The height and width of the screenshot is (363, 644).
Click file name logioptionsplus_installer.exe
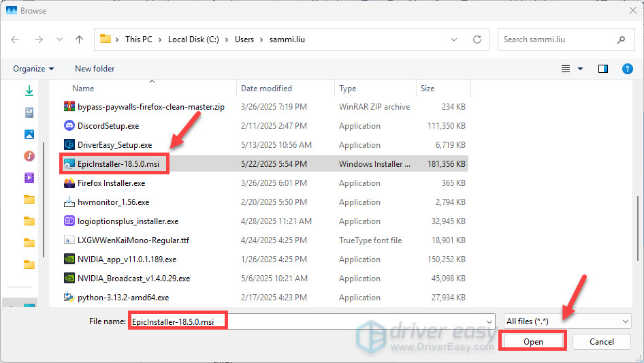click(128, 221)
